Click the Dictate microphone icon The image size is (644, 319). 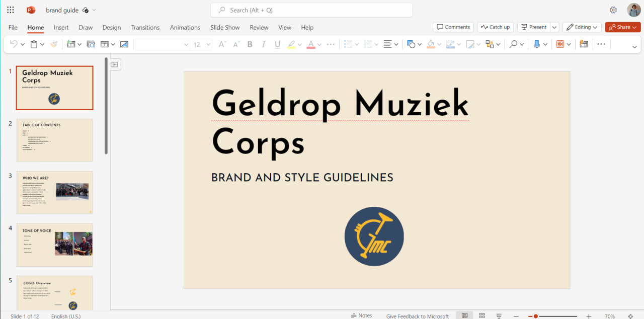point(537,44)
